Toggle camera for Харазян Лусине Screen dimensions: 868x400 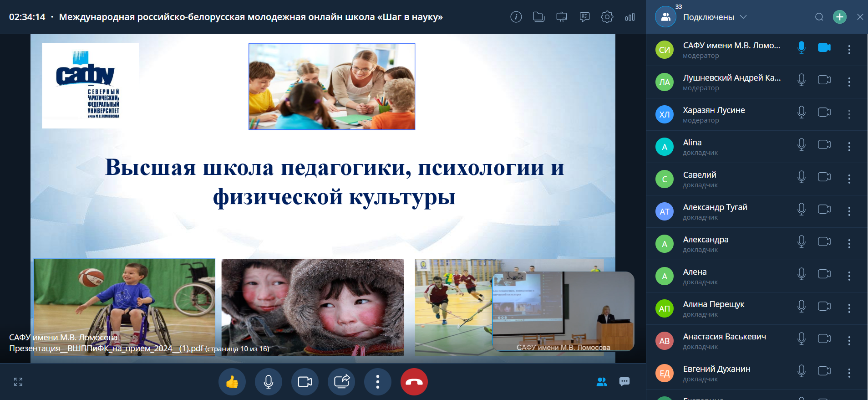click(824, 112)
